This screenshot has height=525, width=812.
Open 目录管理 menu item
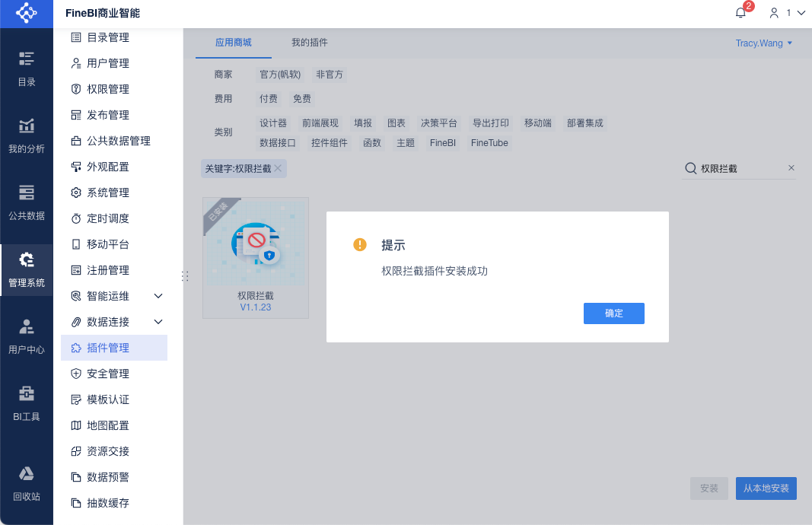[x=114, y=37]
